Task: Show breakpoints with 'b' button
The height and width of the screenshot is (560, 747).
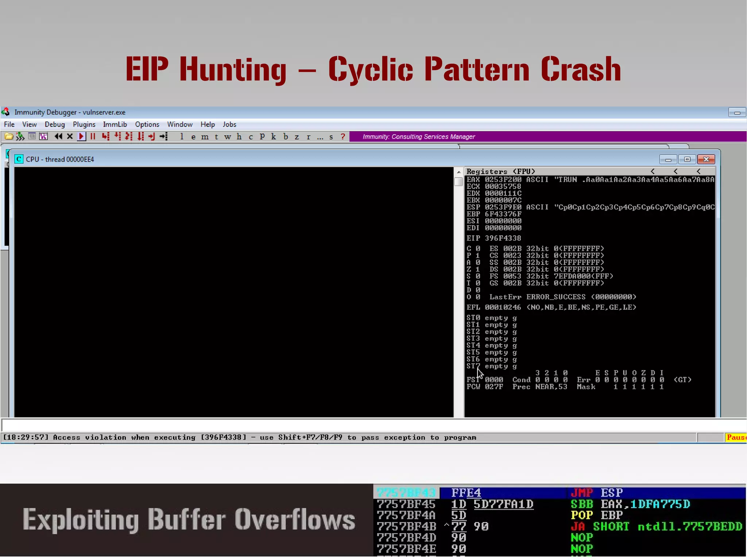Action: [286, 137]
